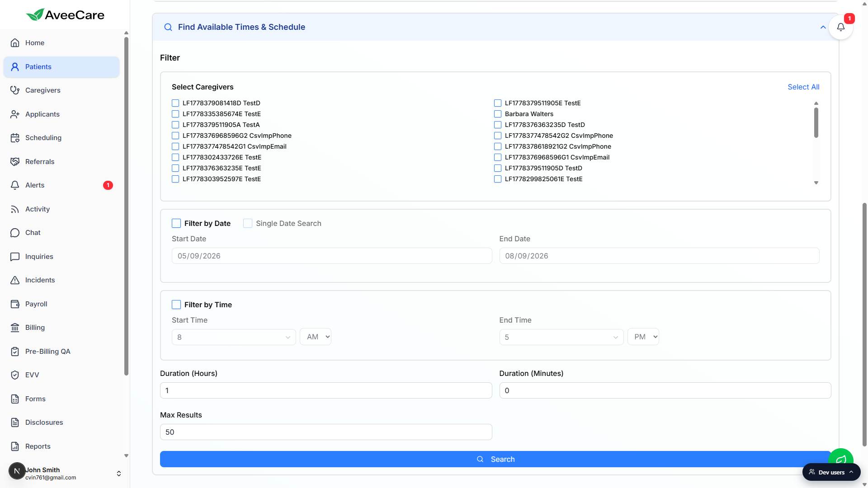Open the Billing menu item
868x488 pixels.
point(61,328)
